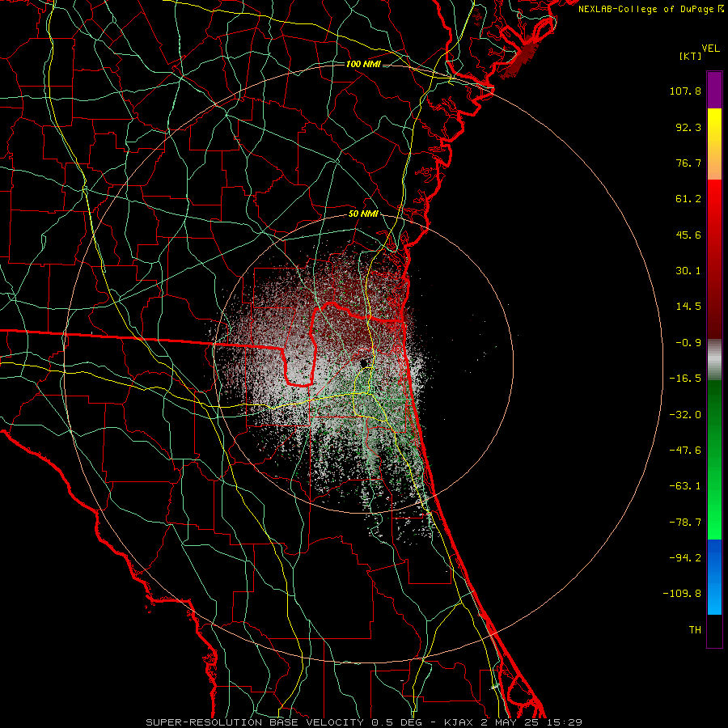Screen dimensions: 728x728
Task: Click the black KJAX radar site dot
Action: tap(365, 362)
